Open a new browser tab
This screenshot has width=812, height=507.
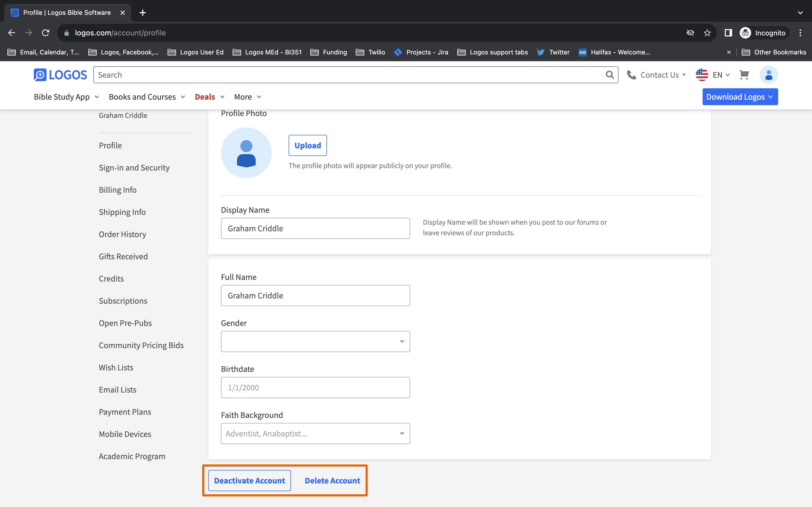click(142, 12)
